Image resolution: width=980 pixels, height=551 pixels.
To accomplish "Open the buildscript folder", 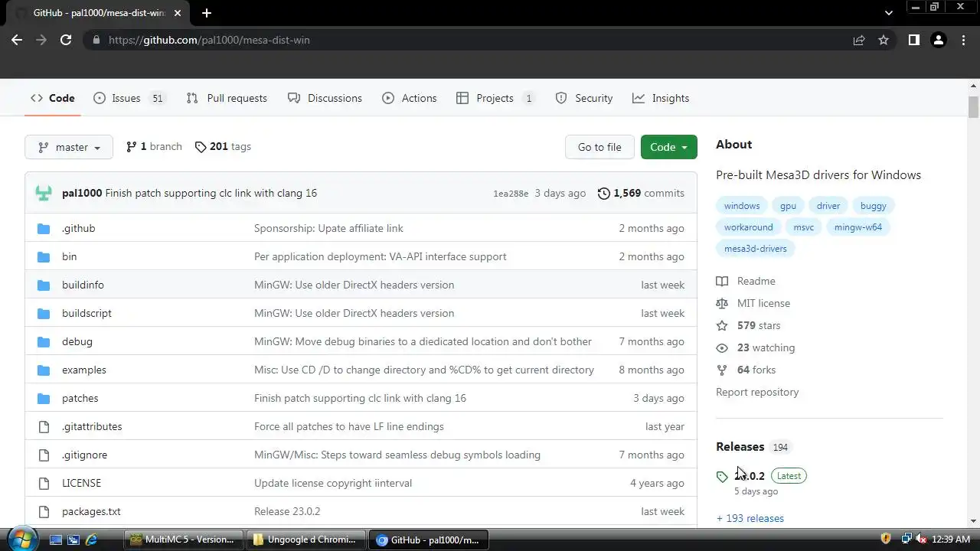I will [87, 313].
